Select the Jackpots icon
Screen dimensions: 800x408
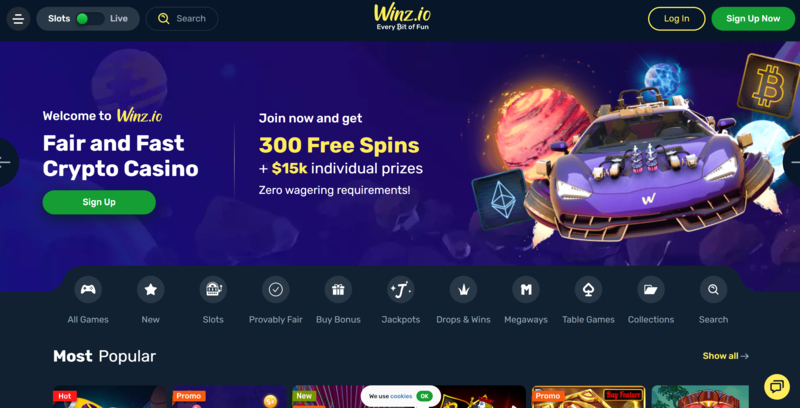tap(401, 290)
